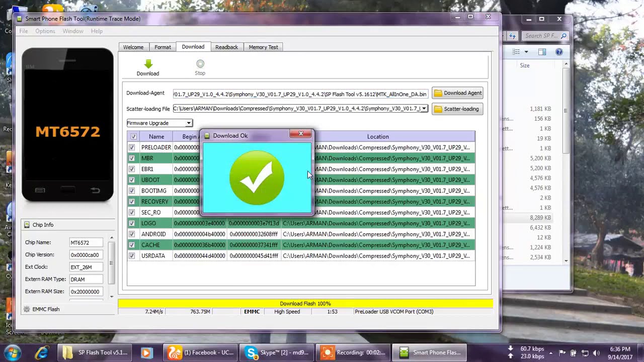Open the blue help icon in Explorer window

click(559, 52)
